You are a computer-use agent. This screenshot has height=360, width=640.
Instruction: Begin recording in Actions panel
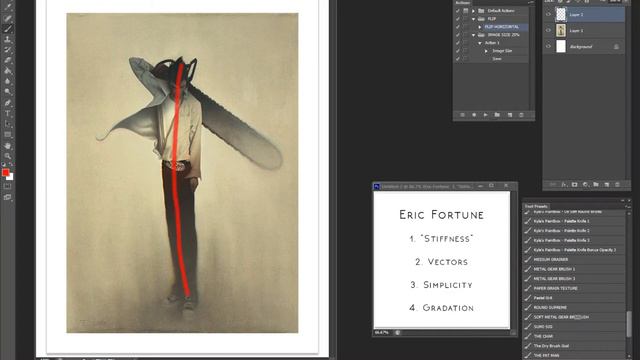pyautogui.click(x=474, y=116)
